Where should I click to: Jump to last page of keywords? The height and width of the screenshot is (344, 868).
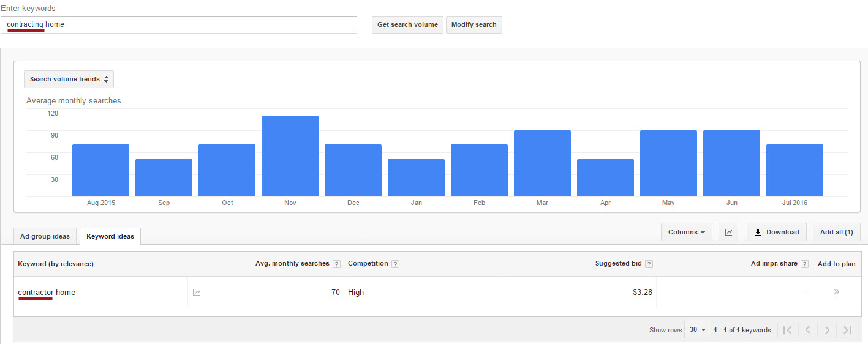point(847,330)
